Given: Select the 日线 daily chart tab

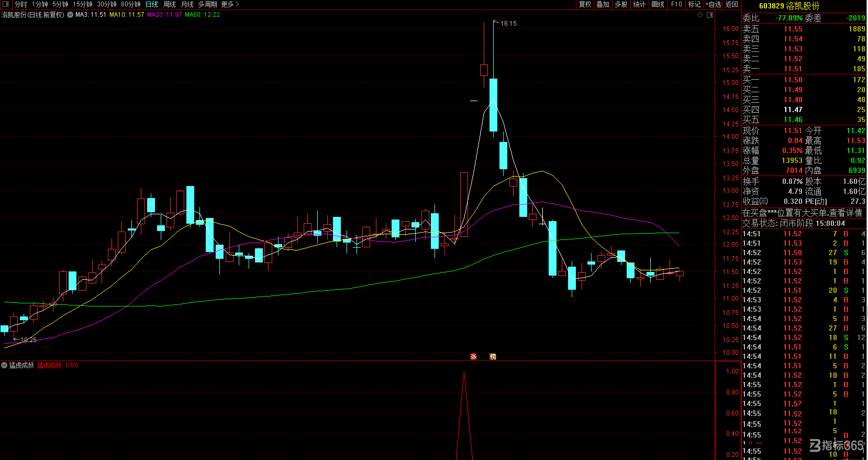Looking at the screenshot, I should click(x=152, y=4).
